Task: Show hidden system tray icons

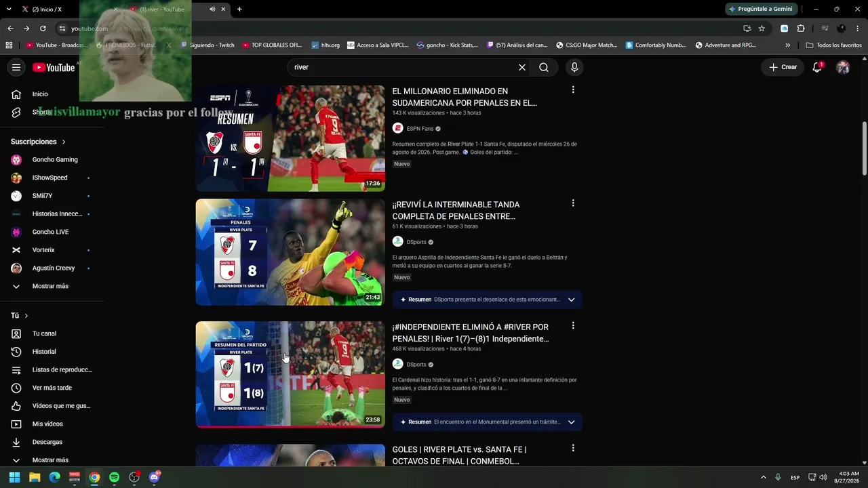Action: pos(764,477)
